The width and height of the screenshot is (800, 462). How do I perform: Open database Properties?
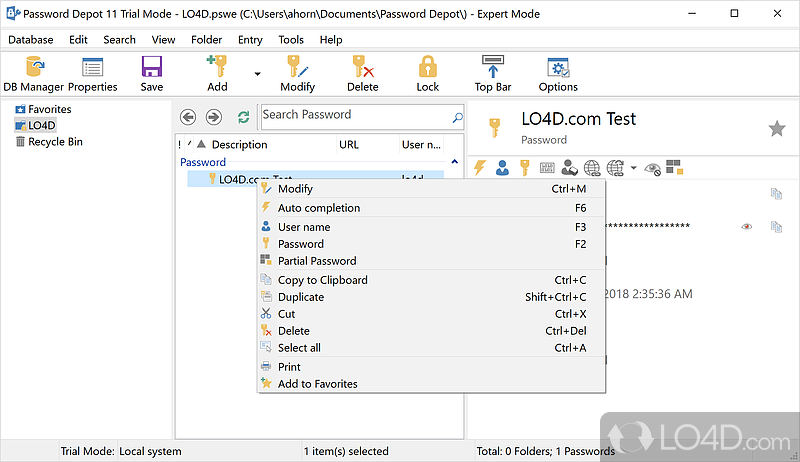pos(92,74)
